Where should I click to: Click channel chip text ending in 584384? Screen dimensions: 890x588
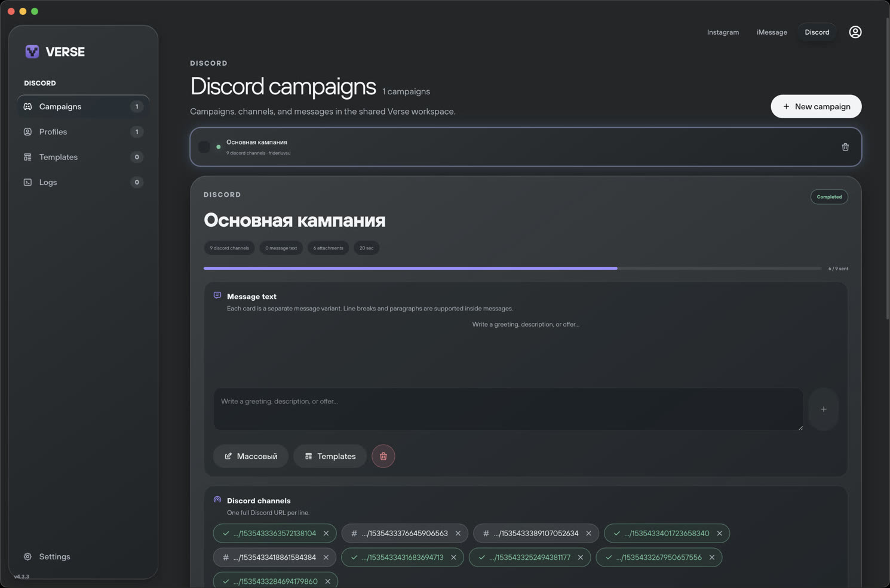point(274,558)
